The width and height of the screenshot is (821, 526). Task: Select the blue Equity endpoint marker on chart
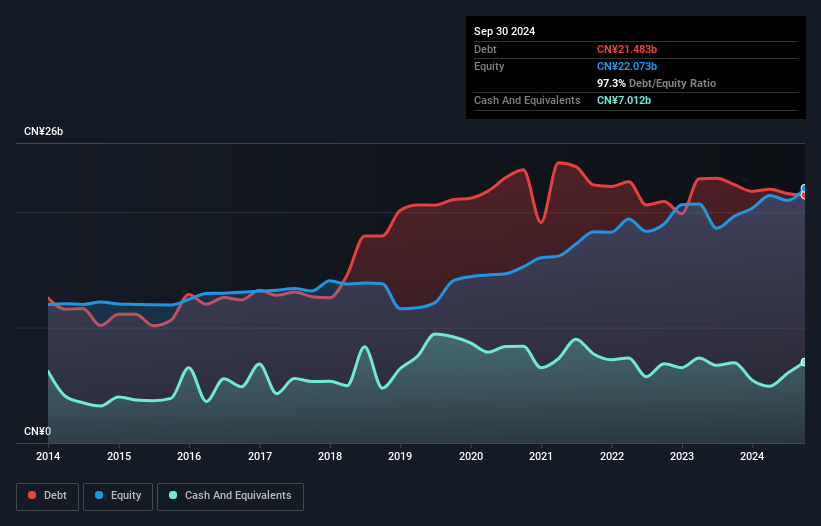point(805,188)
